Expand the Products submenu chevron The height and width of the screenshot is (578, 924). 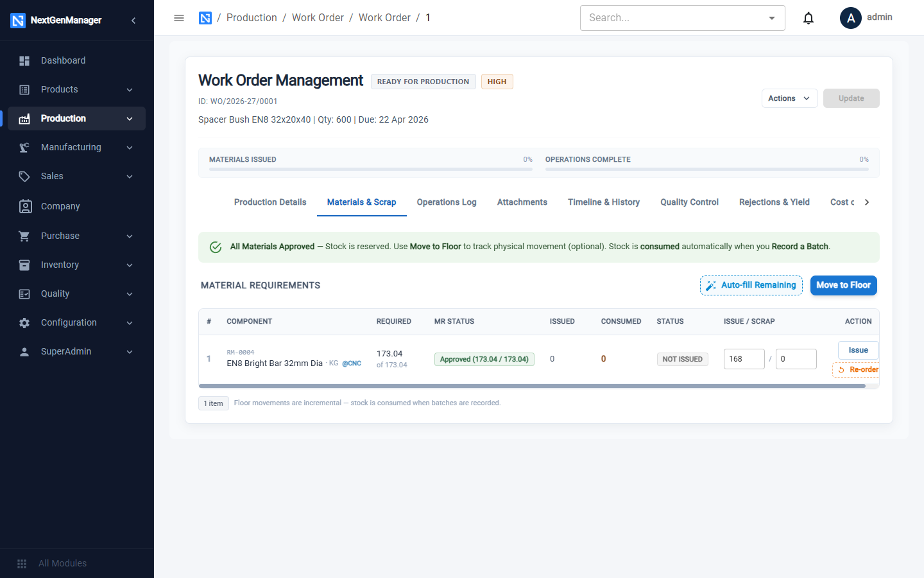(130, 90)
